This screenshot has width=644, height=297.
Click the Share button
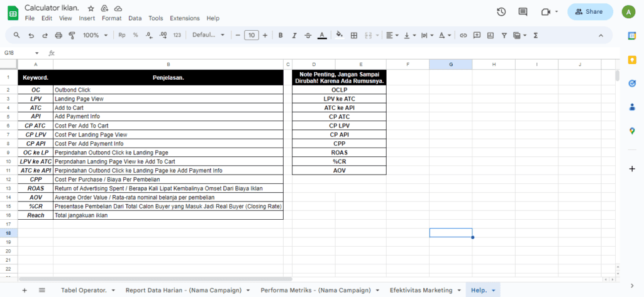pyautogui.click(x=590, y=12)
